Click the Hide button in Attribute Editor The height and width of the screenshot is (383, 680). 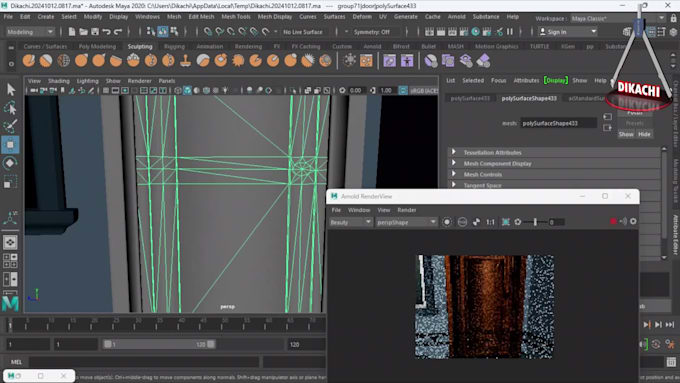pos(644,134)
